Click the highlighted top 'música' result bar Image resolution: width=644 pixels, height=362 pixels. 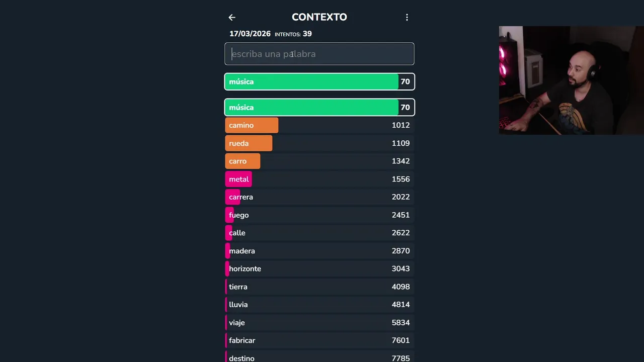tap(319, 81)
